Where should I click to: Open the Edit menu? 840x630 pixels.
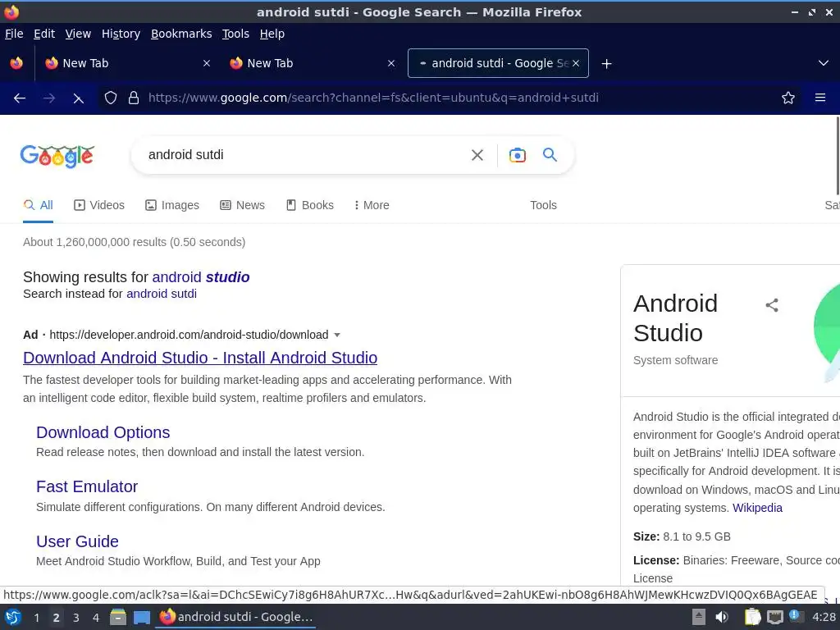click(44, 34)
